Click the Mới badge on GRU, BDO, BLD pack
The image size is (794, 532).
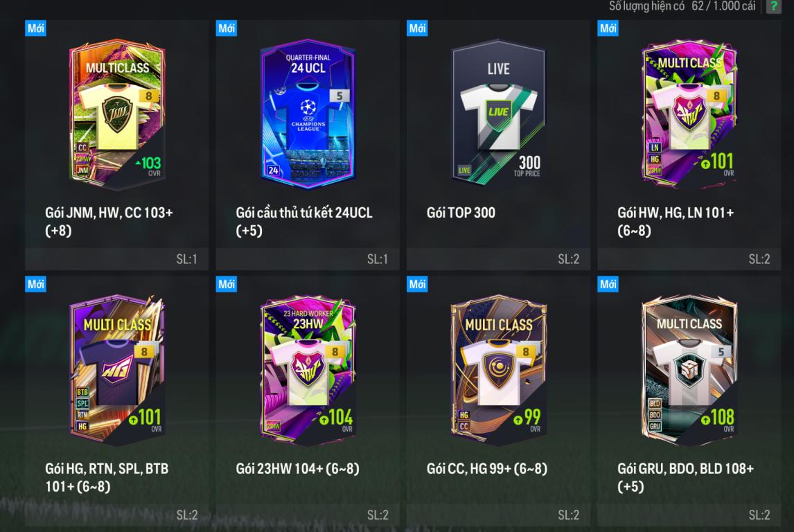click(608, 285)
